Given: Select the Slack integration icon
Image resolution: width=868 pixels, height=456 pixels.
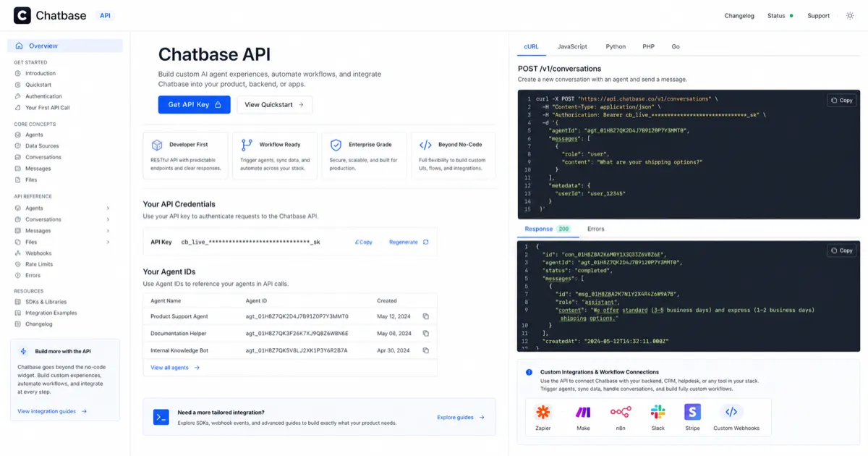Looking at the screenshot, I should coord(658,413).
